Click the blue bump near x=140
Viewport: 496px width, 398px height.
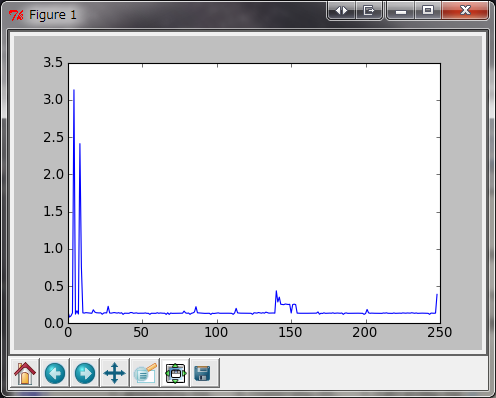point(277,293)
